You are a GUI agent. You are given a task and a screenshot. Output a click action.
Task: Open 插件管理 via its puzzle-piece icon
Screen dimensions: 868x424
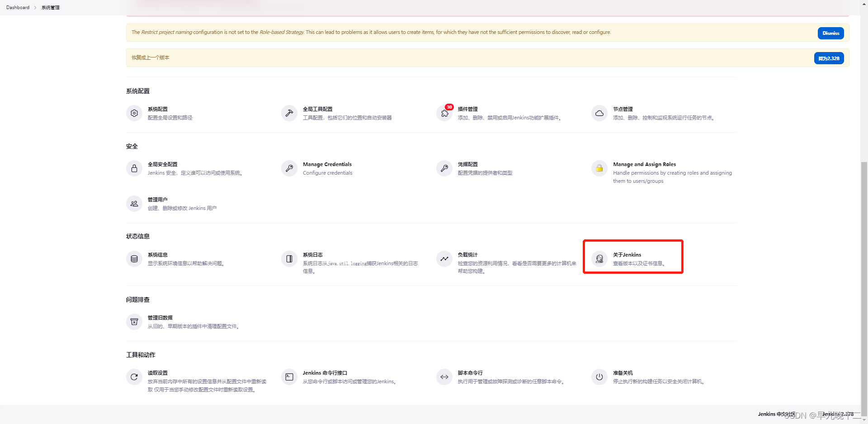point(444,113)
